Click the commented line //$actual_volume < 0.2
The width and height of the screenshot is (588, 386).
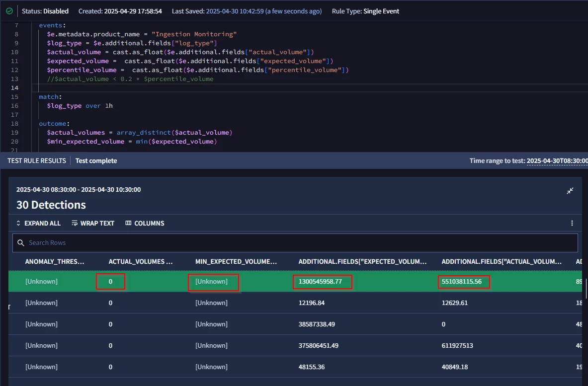pyautogui.click(x=130, y=78)
